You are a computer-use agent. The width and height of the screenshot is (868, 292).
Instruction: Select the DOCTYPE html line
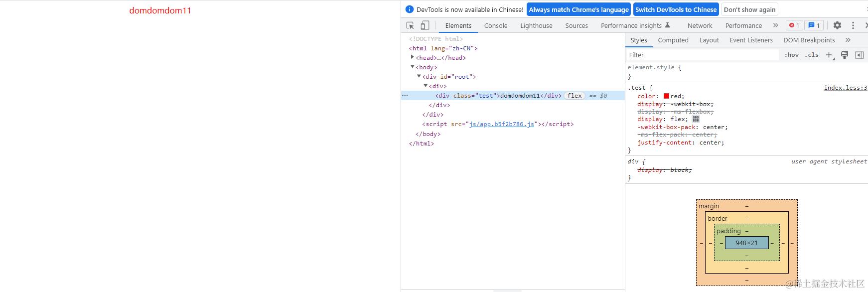(x=436, y=39)
